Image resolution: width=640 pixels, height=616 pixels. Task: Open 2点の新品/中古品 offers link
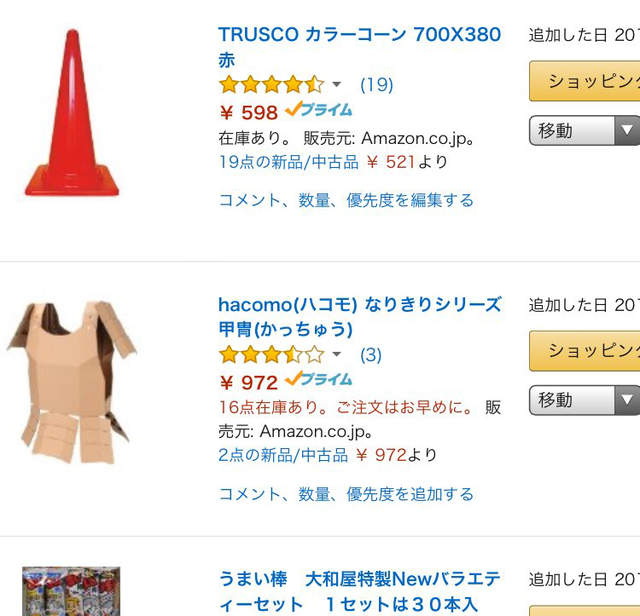click(x=283, y=455)
